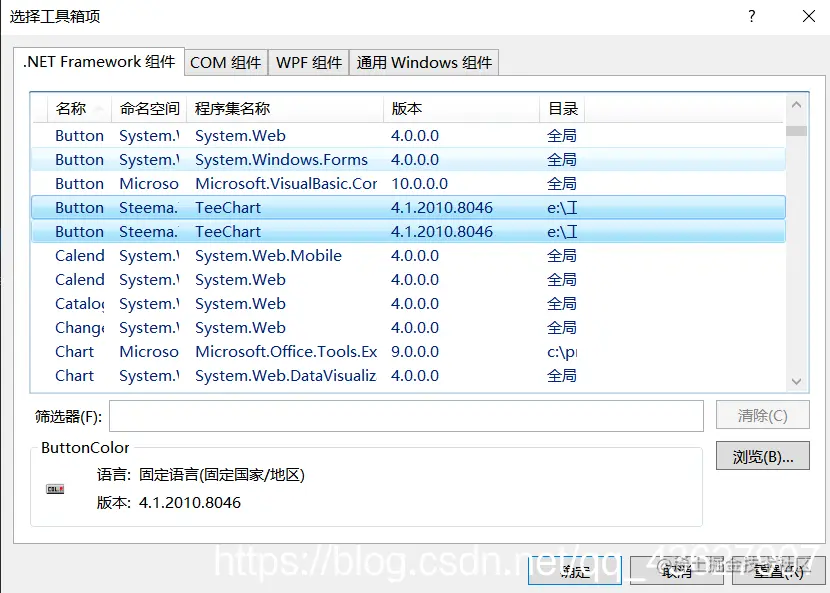Image resolution: width=830 pixels, height=593 pixels.
Task: Switch to the .NET Framework 组件 tab
Action: click(99, 62)
